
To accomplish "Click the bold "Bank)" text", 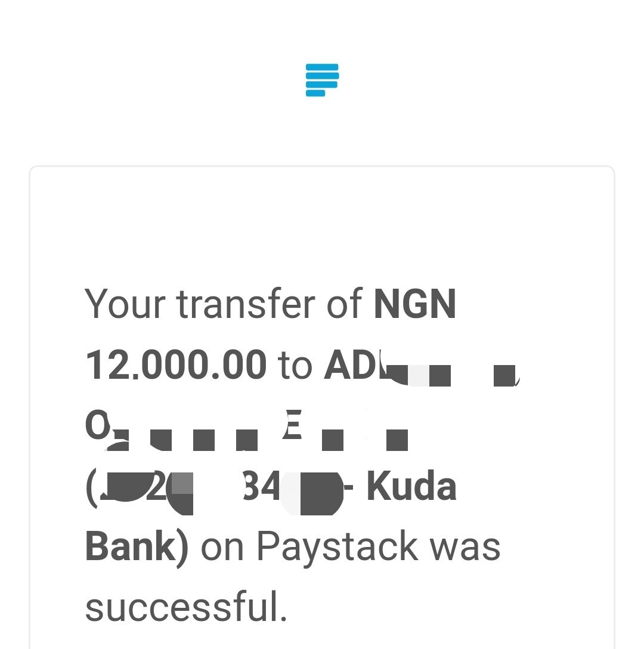I will click(137, 548).
